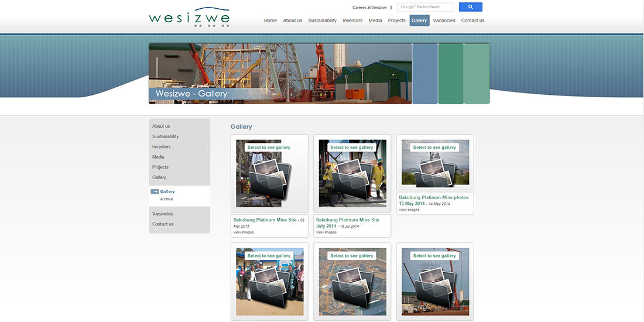Open Media in the sidebar
This screenshot has height=322, width=644.
pyautogui.click(x=158, y=157)
